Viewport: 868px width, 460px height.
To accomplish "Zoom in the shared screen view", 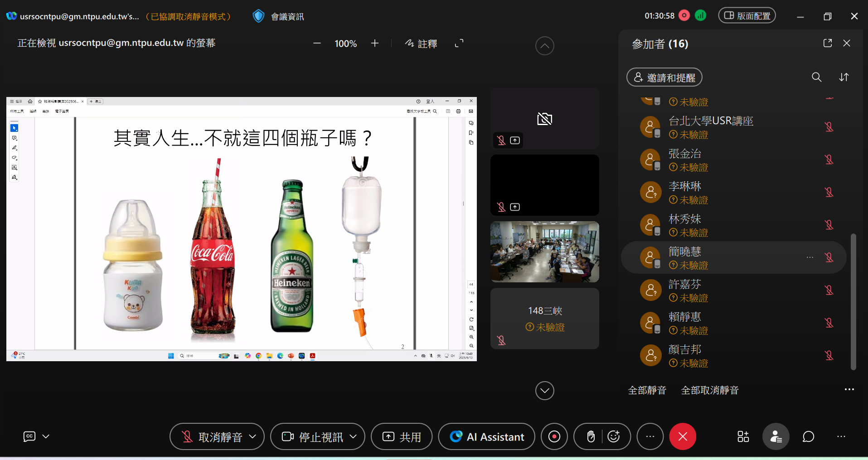I will [375, 44].
